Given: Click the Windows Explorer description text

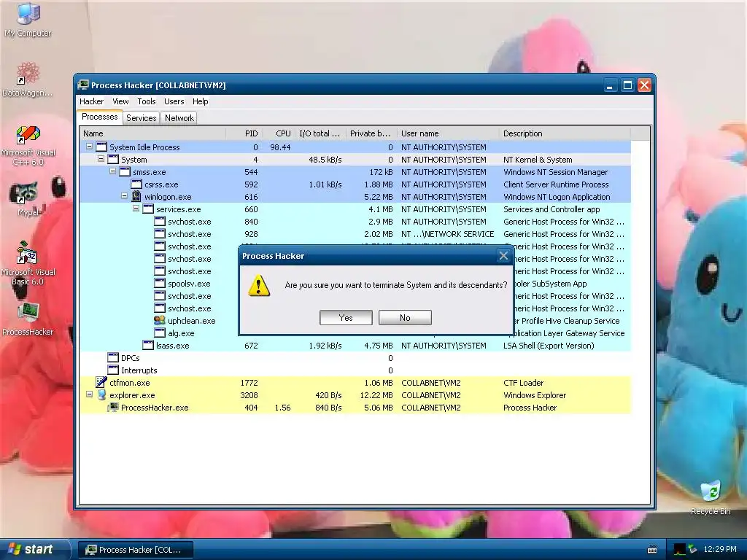Looking at the screenshot, I should (x=535, y=395).
